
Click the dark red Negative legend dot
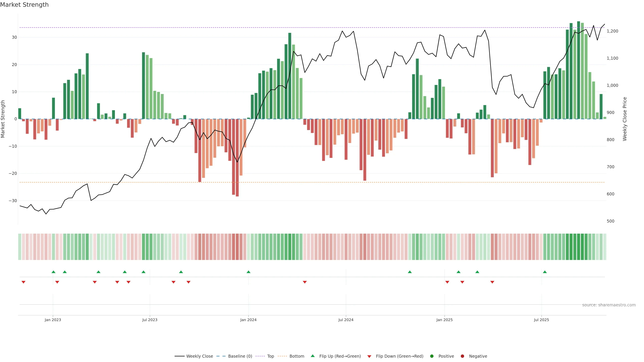point(462,356)
